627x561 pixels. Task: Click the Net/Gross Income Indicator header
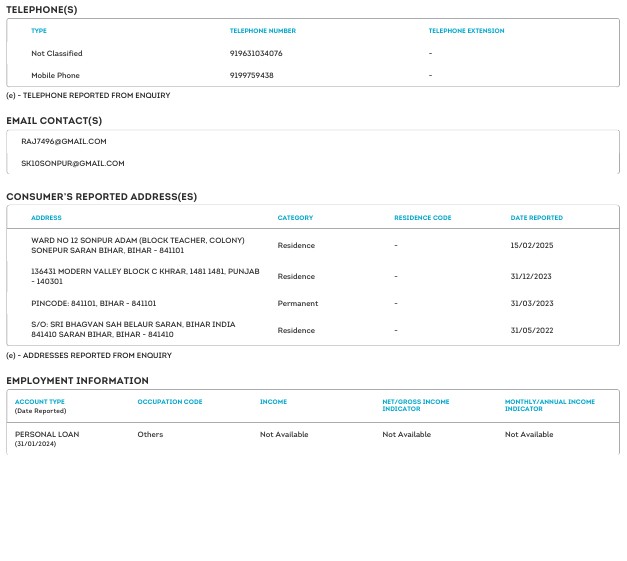point(416,405)
